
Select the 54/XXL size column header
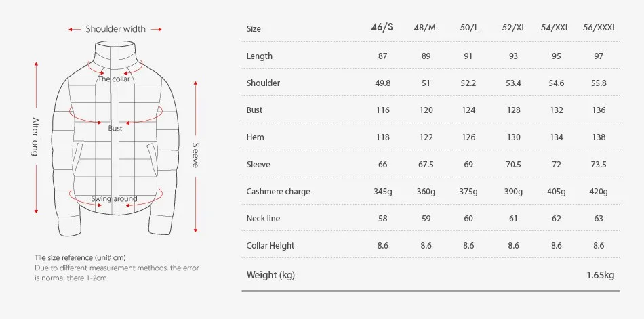coord(555,28)
